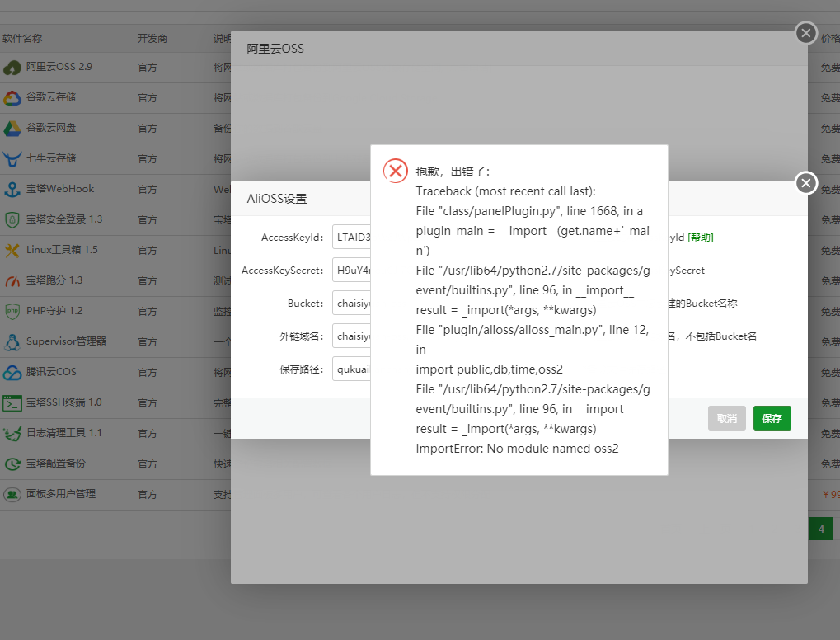
Task: Click the 宝塔配置备份 icon
Action: tap(12, 464)
